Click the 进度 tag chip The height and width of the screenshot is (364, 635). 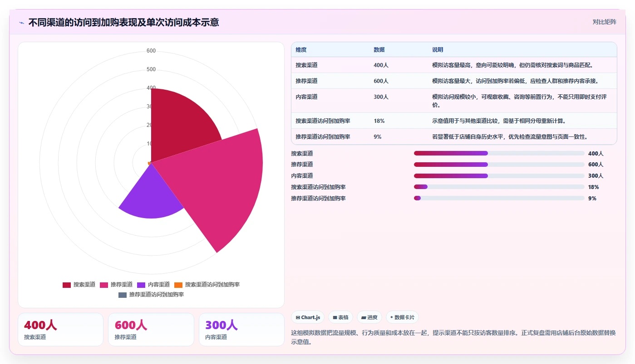[369, 317]
